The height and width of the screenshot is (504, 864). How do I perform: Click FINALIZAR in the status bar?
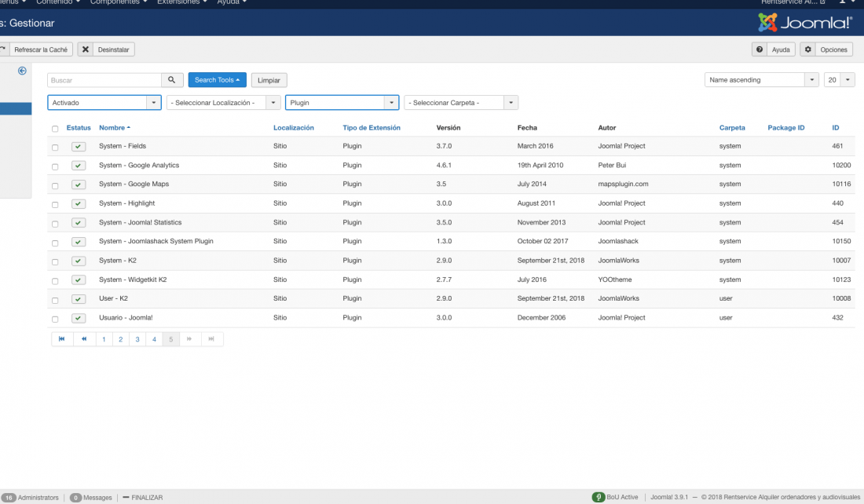tap(143, 498)
